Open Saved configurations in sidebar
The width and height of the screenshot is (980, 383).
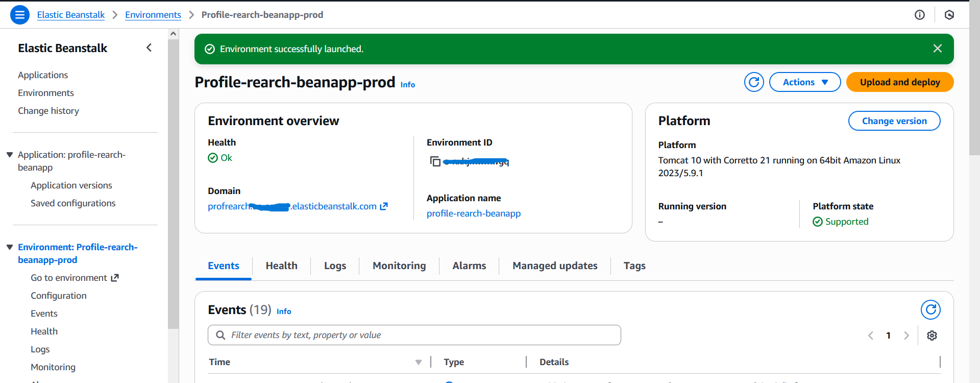(73, 203)
